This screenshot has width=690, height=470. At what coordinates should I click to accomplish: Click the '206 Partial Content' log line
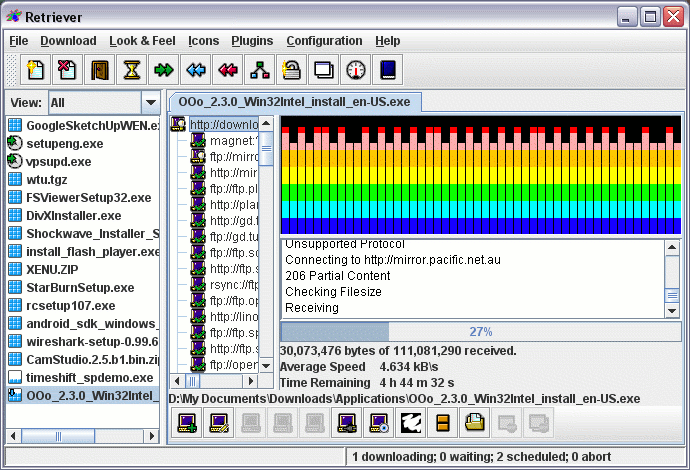click(338, 276)
